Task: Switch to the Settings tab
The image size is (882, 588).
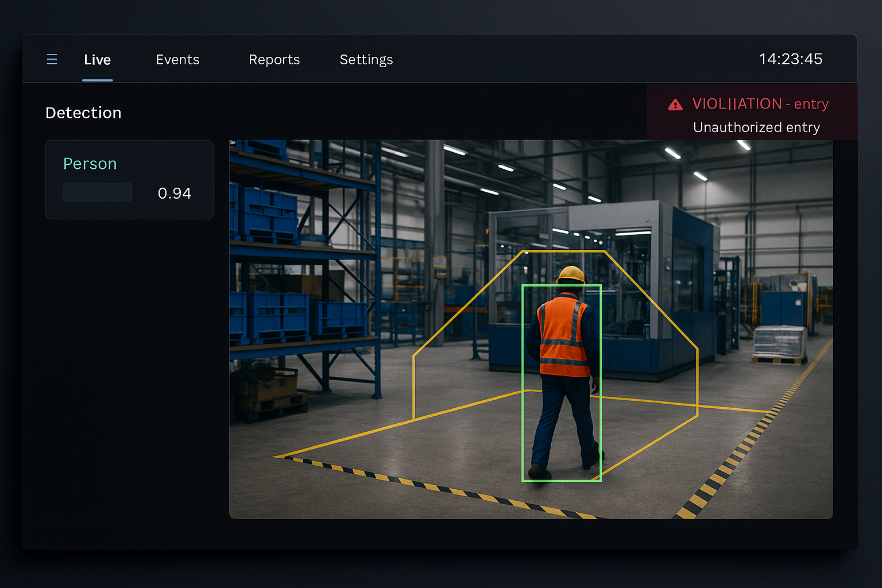Action: [x=366, y=59]
